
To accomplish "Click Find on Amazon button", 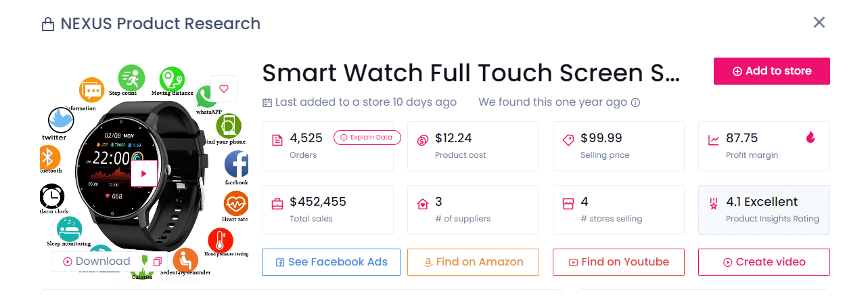I will click(473, 262).
